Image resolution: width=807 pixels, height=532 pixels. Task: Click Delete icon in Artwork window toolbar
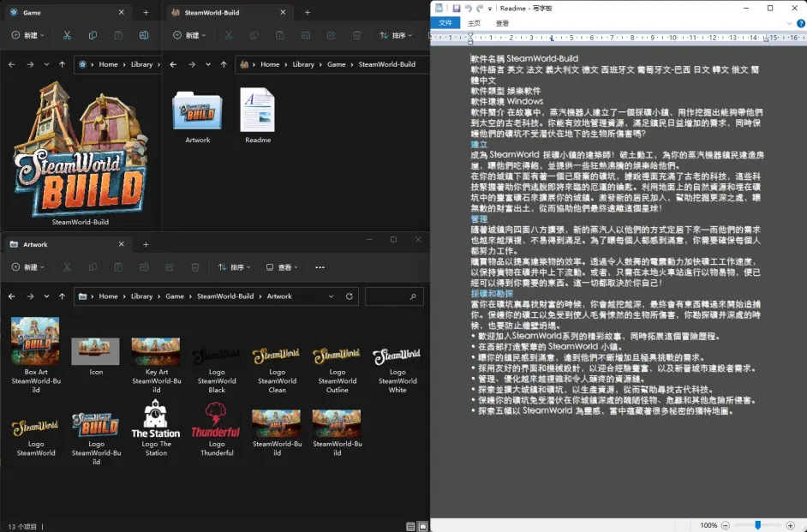(195, 267)
